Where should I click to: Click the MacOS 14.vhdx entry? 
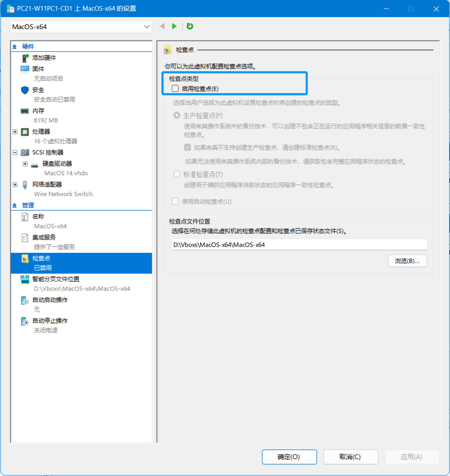coord(66,173)
